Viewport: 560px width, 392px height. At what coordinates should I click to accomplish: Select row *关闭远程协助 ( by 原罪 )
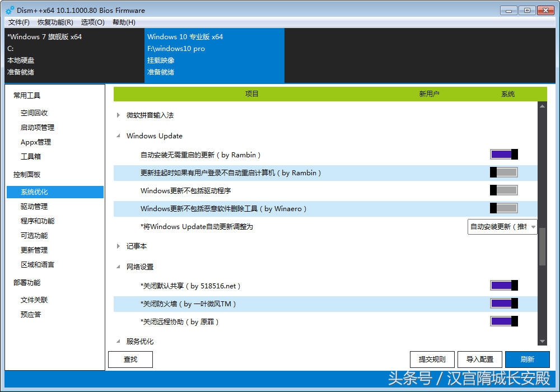click(325, 321)
